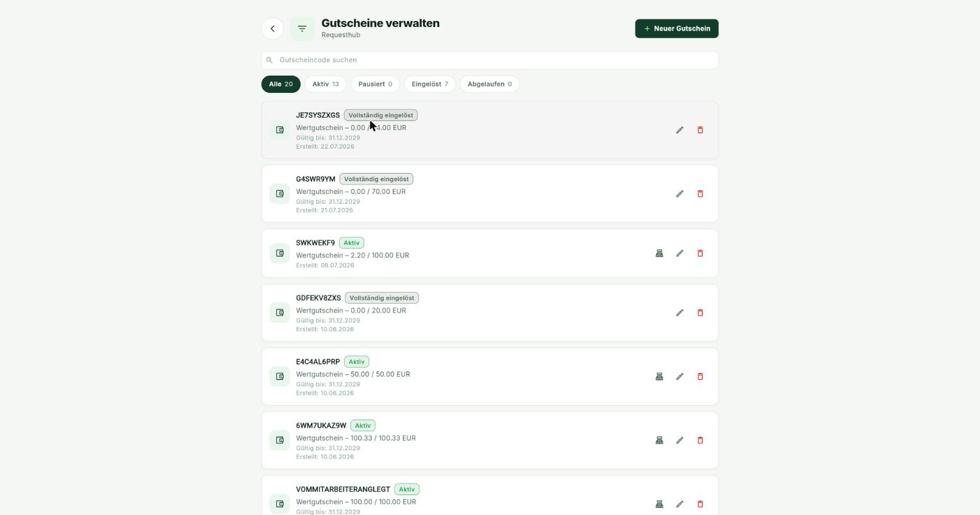Click wallet icon of voucher SWKWEKF9

click(279, 253)
